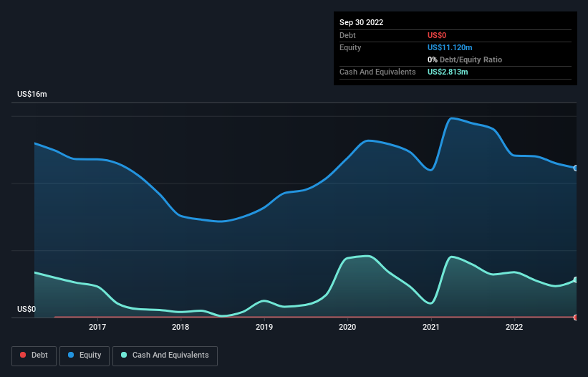Click the 2020 x-axis label
This screenshot has height=377, width=588.
point(347,327)
